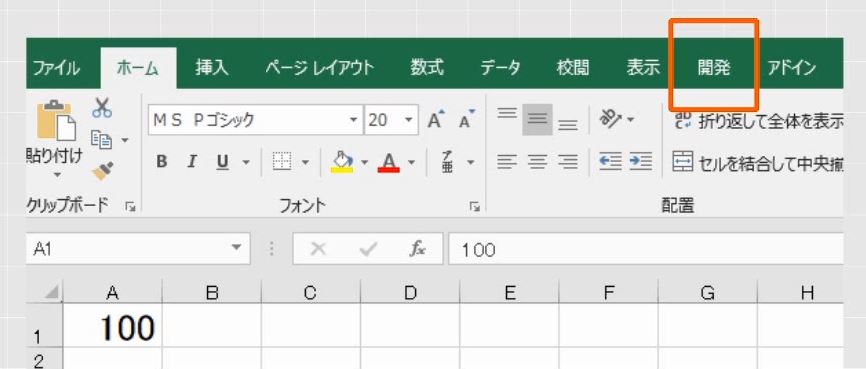Viewport: 866px width, 369px height.
Task: Open borders dropdown arrow
Action: [x=305, y=162]
